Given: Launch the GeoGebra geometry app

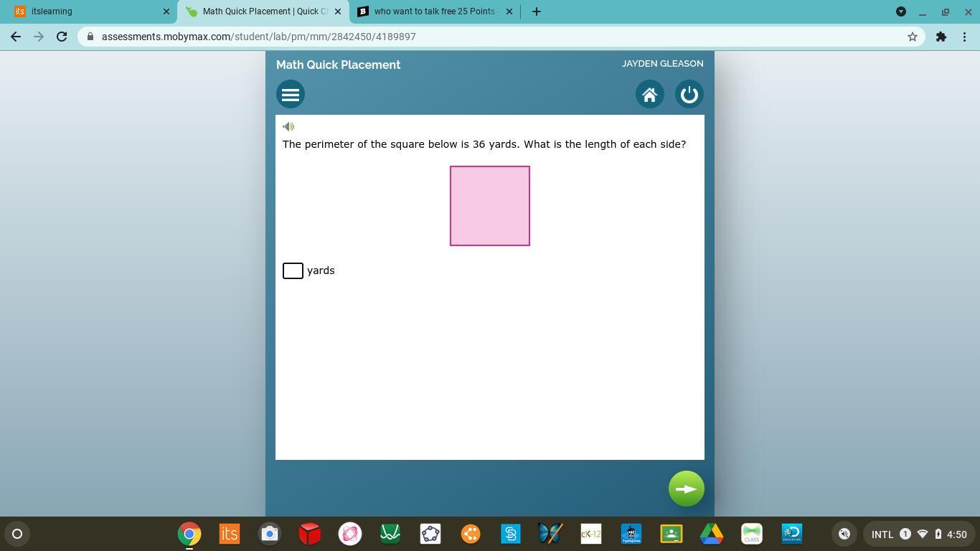Looking at the screenshot, I should (430, 534).
